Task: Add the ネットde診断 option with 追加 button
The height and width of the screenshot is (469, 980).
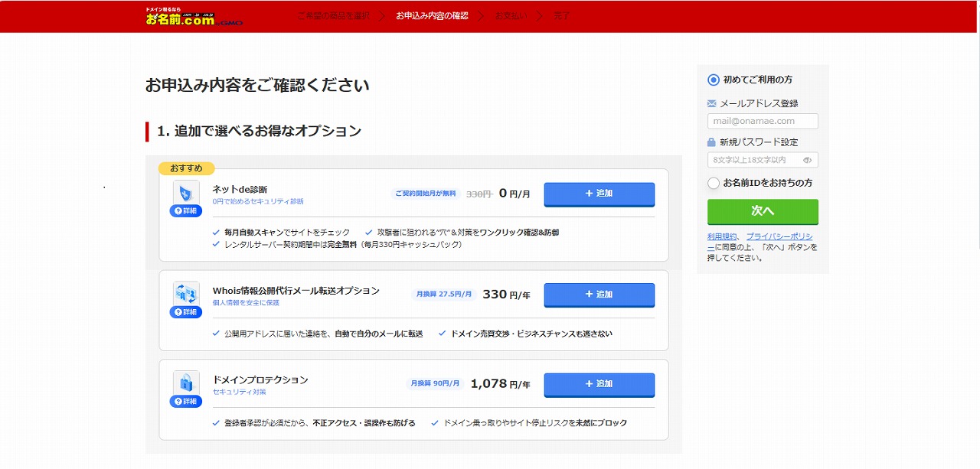Action: click(x=599, y=194)
